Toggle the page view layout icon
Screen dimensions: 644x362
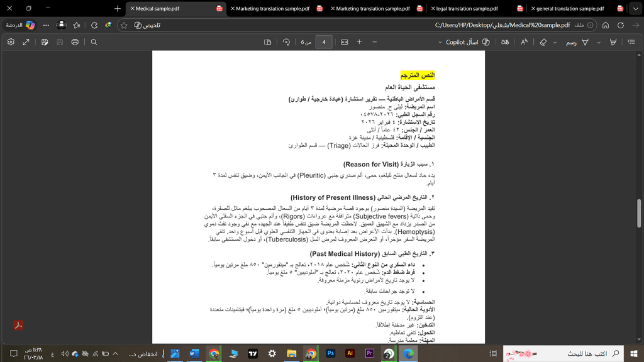point(267,42)
